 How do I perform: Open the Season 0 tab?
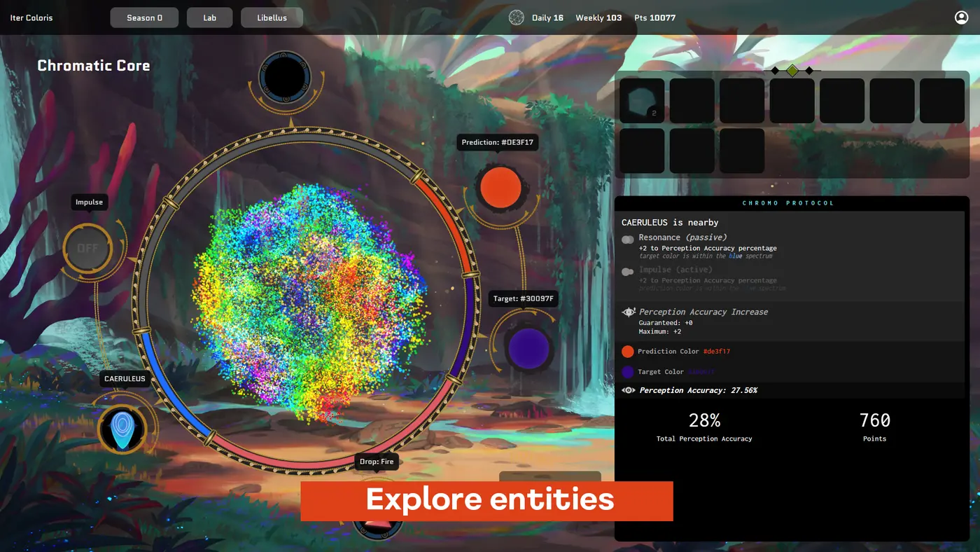[144, 18]
